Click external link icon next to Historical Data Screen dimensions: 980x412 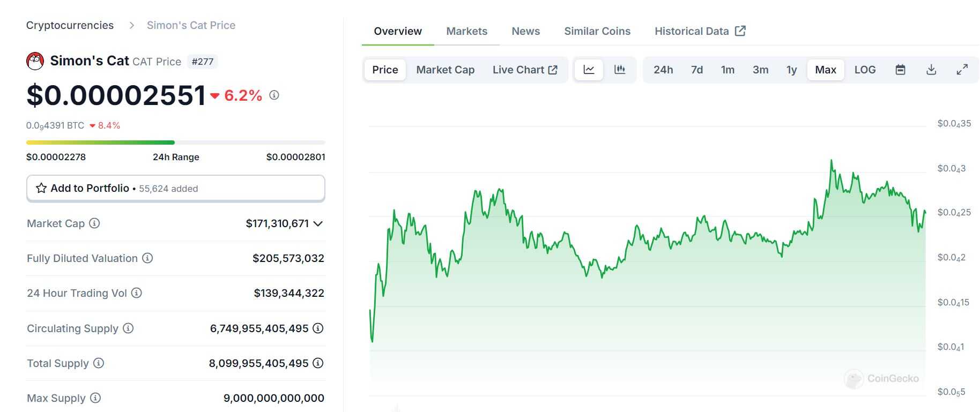[x=740, y=31]
